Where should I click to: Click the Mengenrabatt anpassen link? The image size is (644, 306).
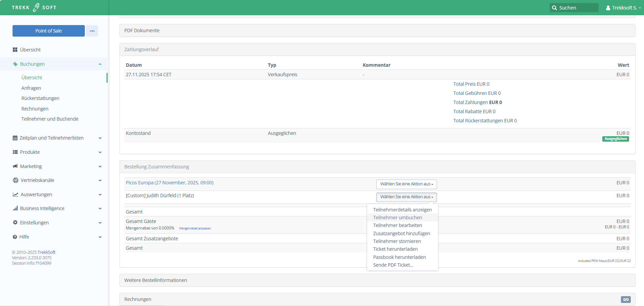click(195, 228)
